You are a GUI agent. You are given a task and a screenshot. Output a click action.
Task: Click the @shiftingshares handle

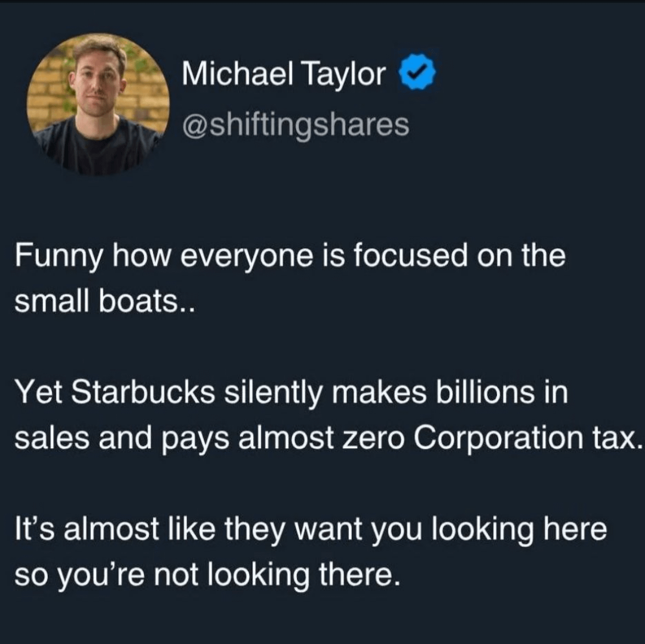296,125
